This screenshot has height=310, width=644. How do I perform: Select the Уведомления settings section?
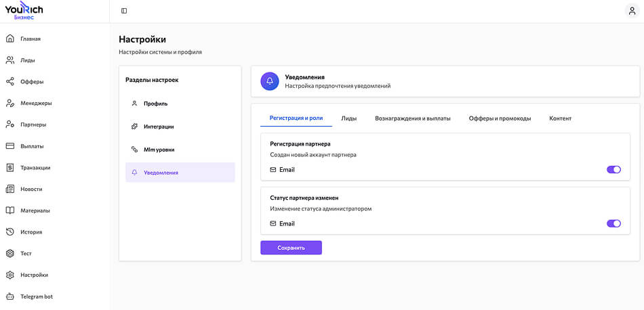pyautogui.click(x=180, y=173)
